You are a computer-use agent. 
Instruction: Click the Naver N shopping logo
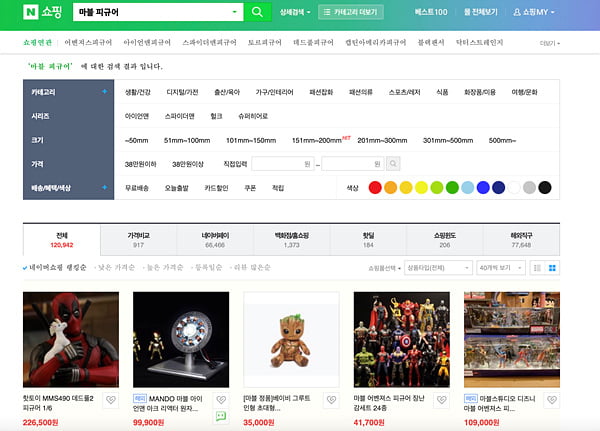42,12
